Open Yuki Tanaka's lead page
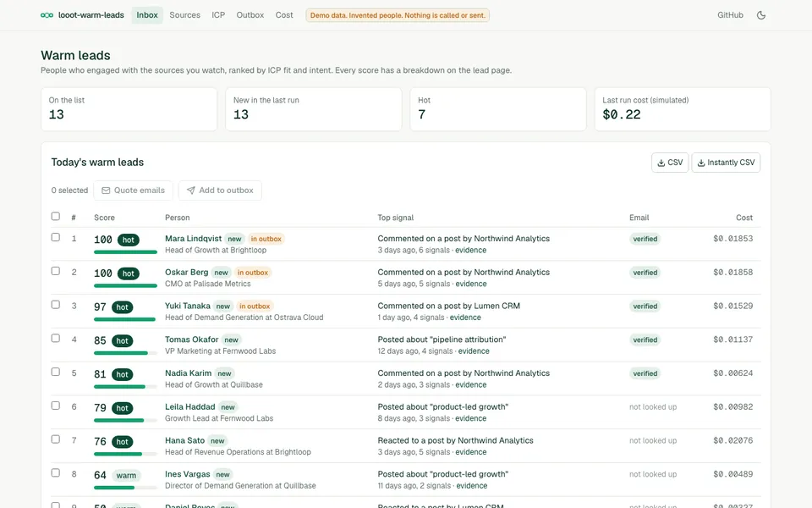The image size is (812, 508). pyautogui.click(x=188, y=306)
